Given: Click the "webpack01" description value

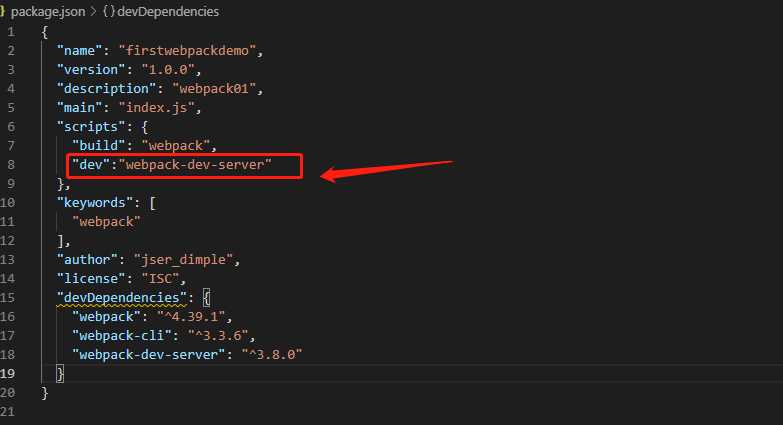Looking at the screenshot, I should tap(214, 88).
